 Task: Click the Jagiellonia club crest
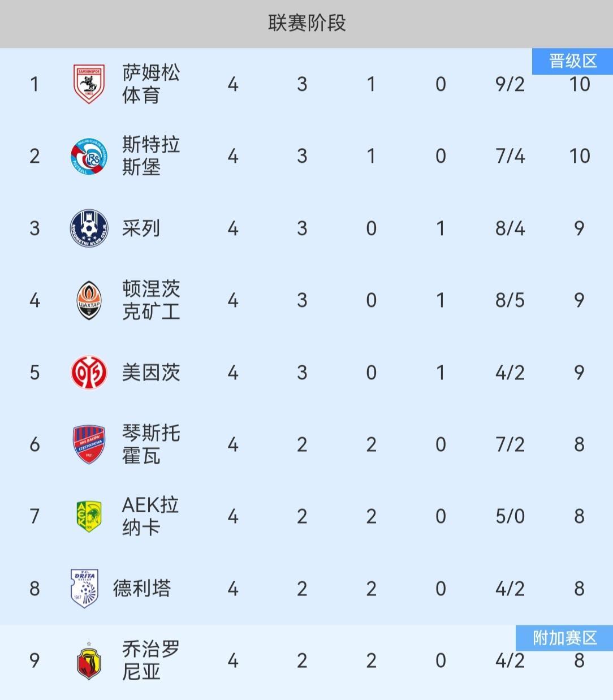[x=89, y=660]
